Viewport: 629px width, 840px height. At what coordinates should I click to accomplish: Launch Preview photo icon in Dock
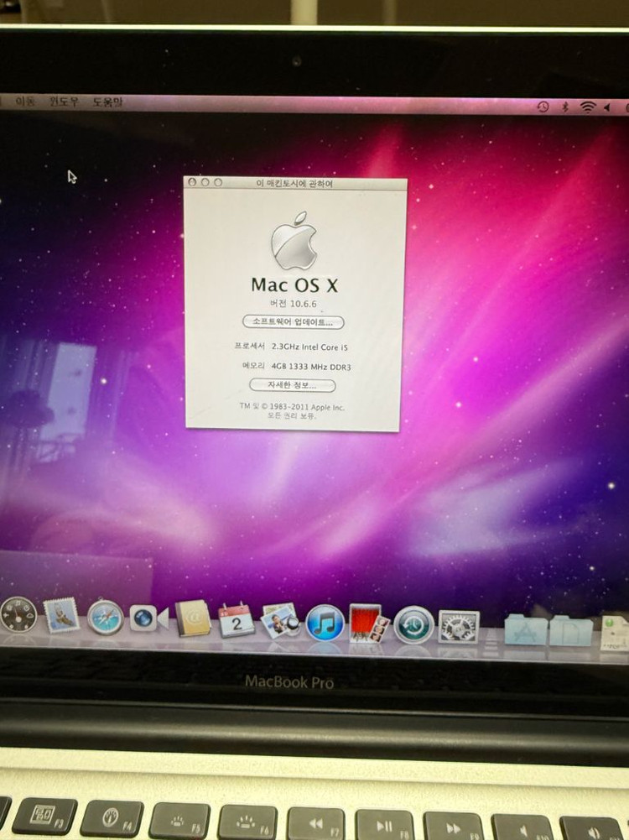click(280, 621)
